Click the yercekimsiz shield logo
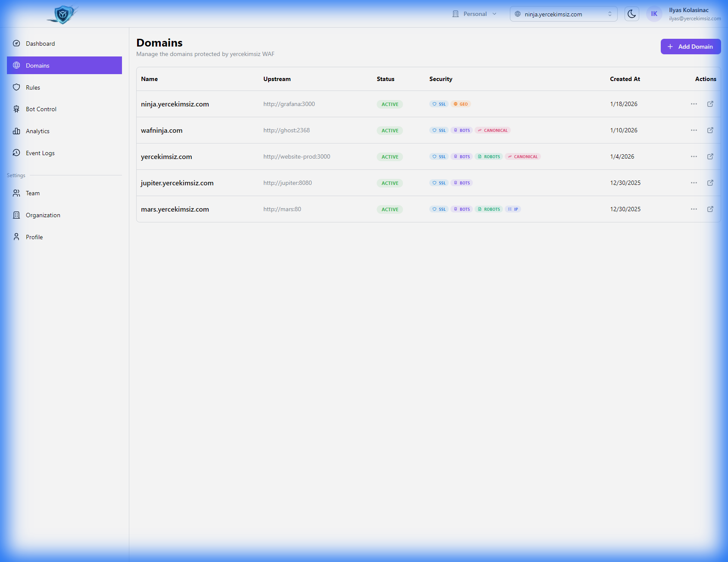Screen dimensions: 728x562 [63, 14]
